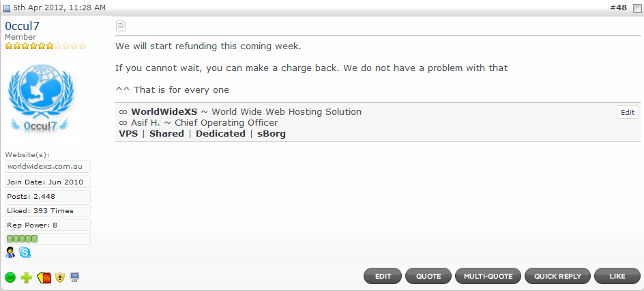
Task: Tick the checkbox next to post #48
Action: pyautogui.click(x=637, y=8)
